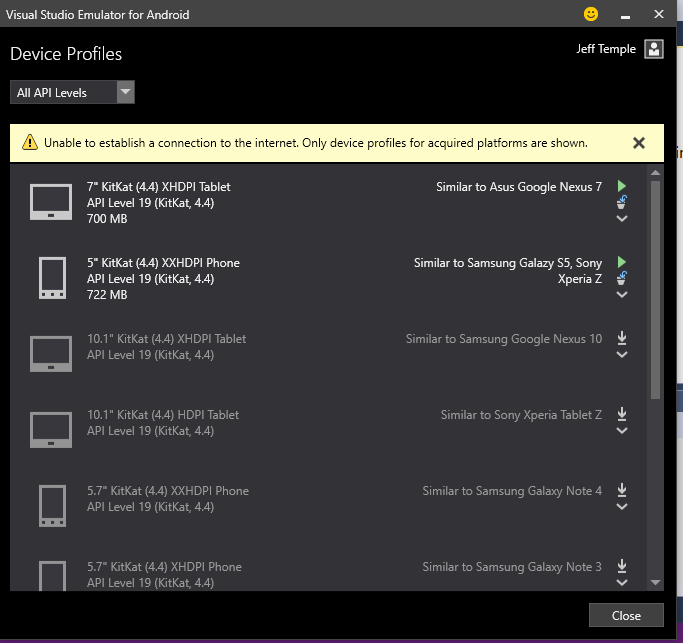Click the Close button
683x643 pixels.
point(626,615)
